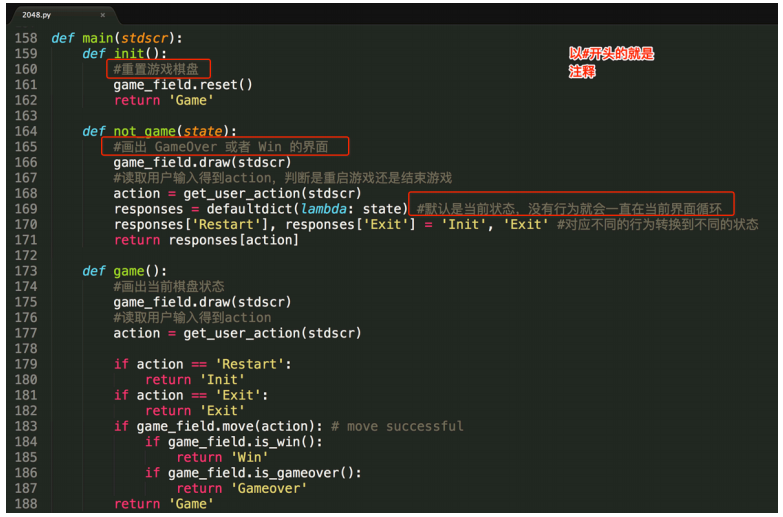Click comment '#对应不同的行为转换到不同的状态'
Image resolution: width=783 pixels, height=517 pixels.
click(658, 225)
